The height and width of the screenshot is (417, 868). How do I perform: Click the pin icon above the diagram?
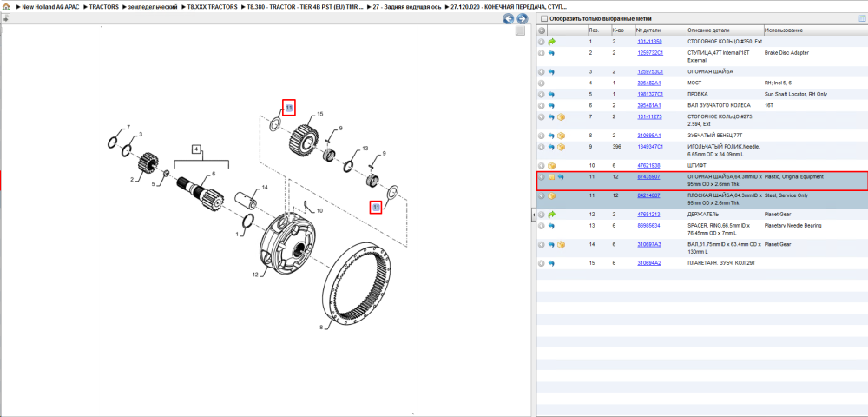(5, 18)
